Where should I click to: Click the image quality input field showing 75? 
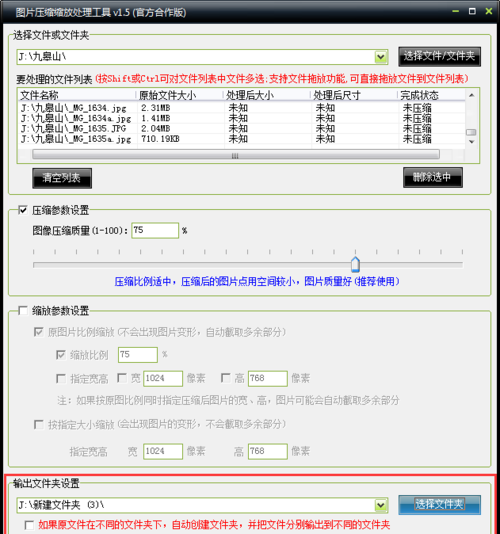pos(155,231)
